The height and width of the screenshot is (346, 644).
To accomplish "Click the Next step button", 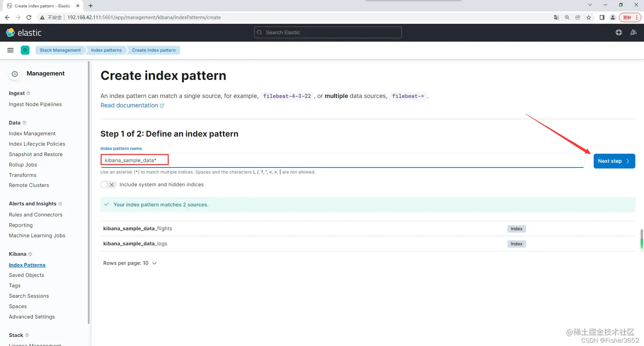I will tap(614, 161).
